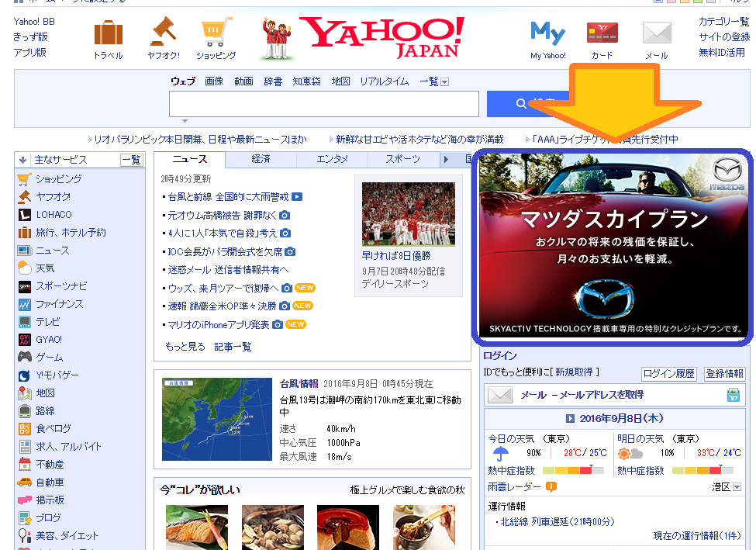Click the 地図 map icon in sidebar

coord(24,393)
